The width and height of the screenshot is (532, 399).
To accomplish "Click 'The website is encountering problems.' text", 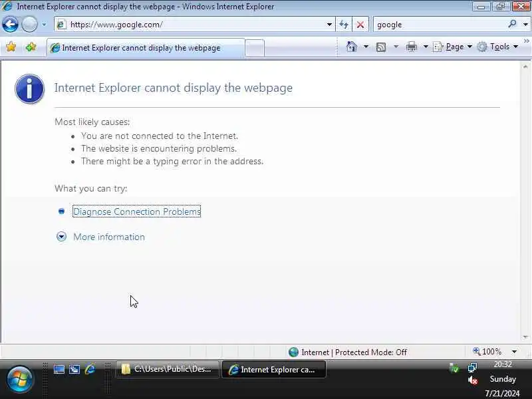I will (x=159, y=148).
